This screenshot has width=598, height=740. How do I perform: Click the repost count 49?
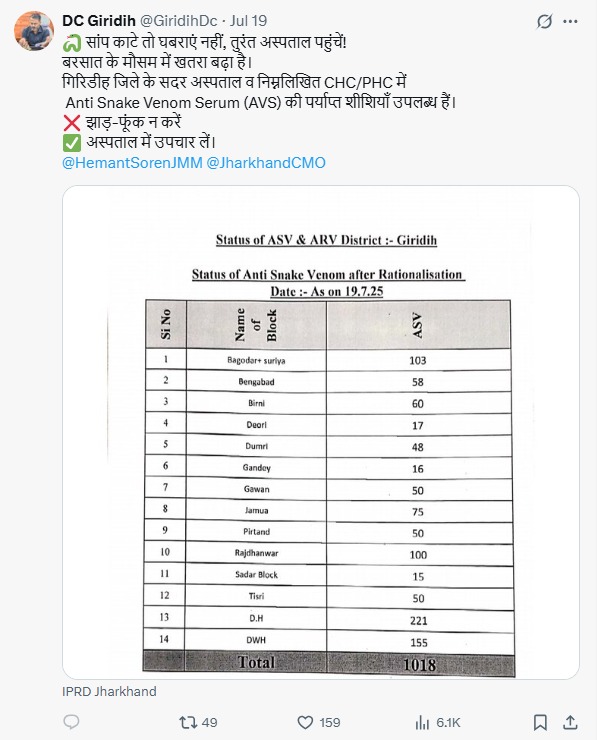210,723
